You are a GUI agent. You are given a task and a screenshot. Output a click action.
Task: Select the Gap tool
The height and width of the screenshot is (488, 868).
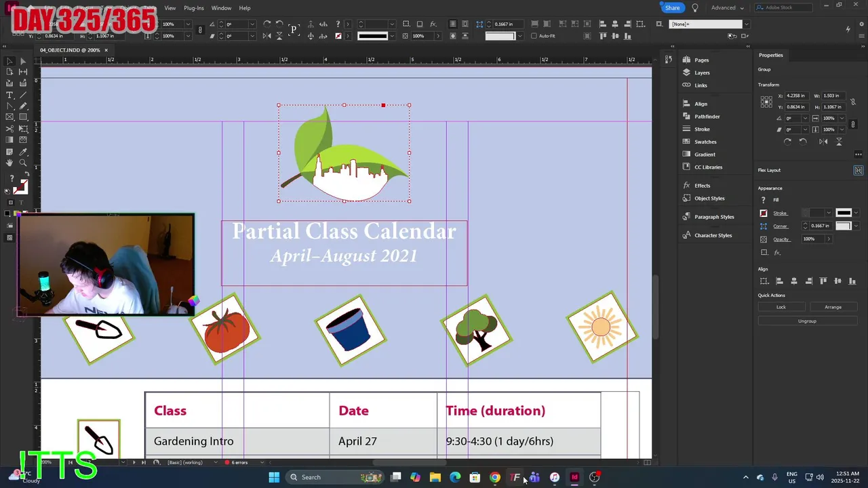(22, 72)
